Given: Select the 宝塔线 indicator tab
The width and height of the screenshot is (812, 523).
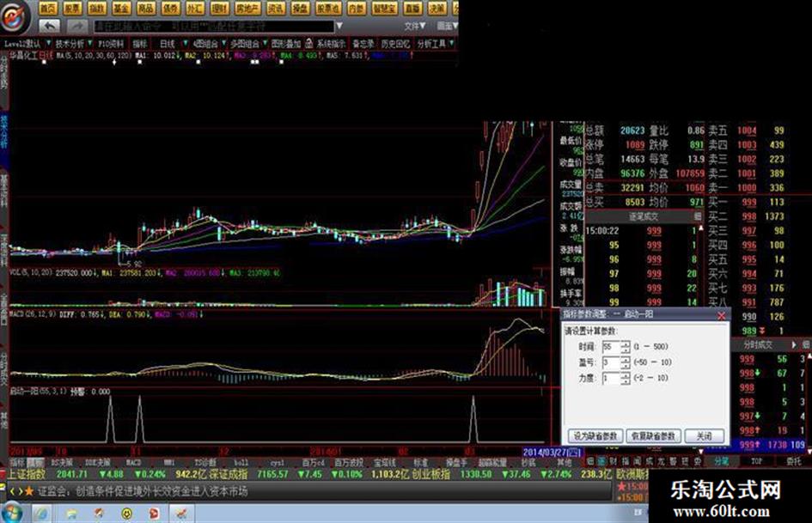Looking at the screenshot, I should (x=384, y=462).
